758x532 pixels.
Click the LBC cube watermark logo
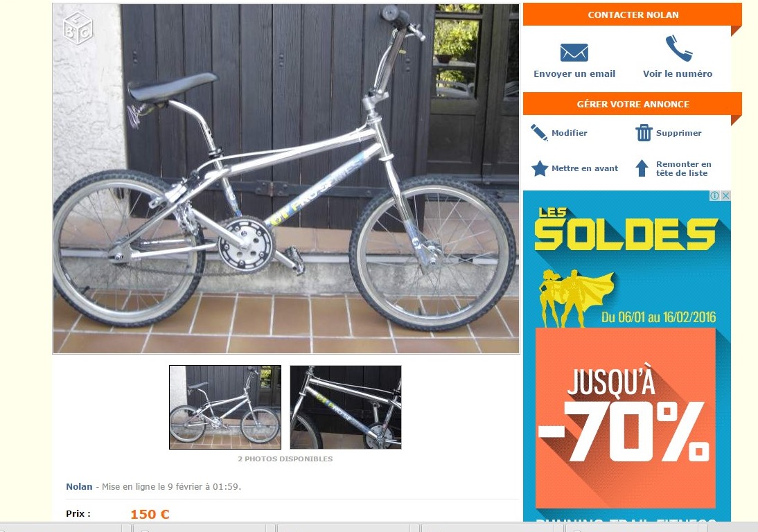pyautogui.click(x=78, y=28)
